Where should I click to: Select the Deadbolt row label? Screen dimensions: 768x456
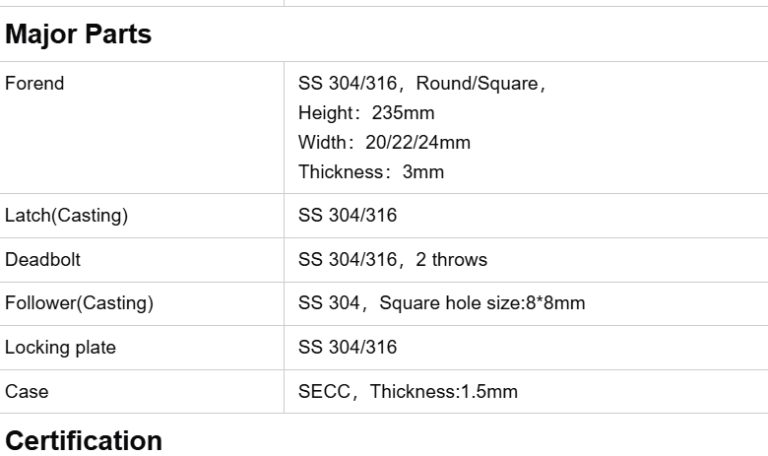[x=43, y=260]
